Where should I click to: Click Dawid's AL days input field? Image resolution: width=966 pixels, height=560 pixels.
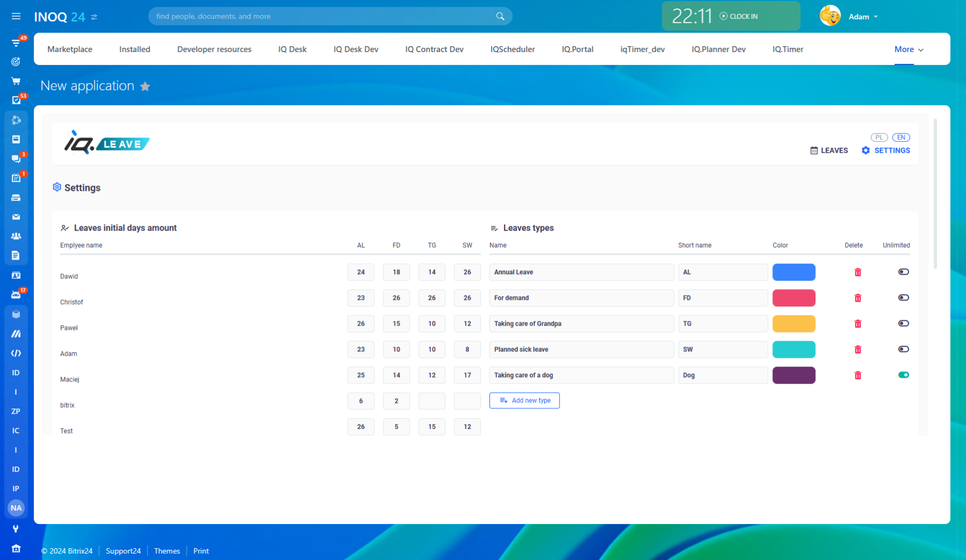tap(361, 272)
